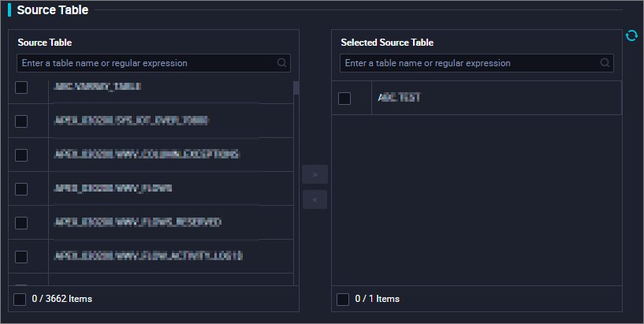
Task: Tick the checkbox for the WWV_FLOWS_RESERVED row
Action: tap(21, 223)
